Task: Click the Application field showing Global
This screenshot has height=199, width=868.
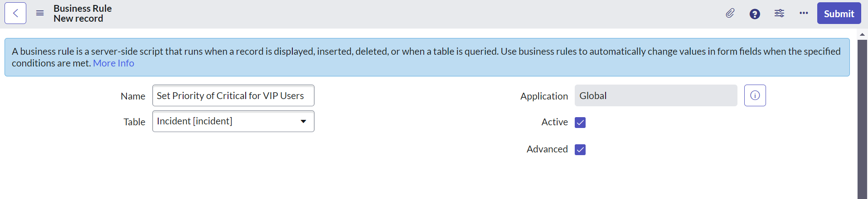Action: coord(655,95)
